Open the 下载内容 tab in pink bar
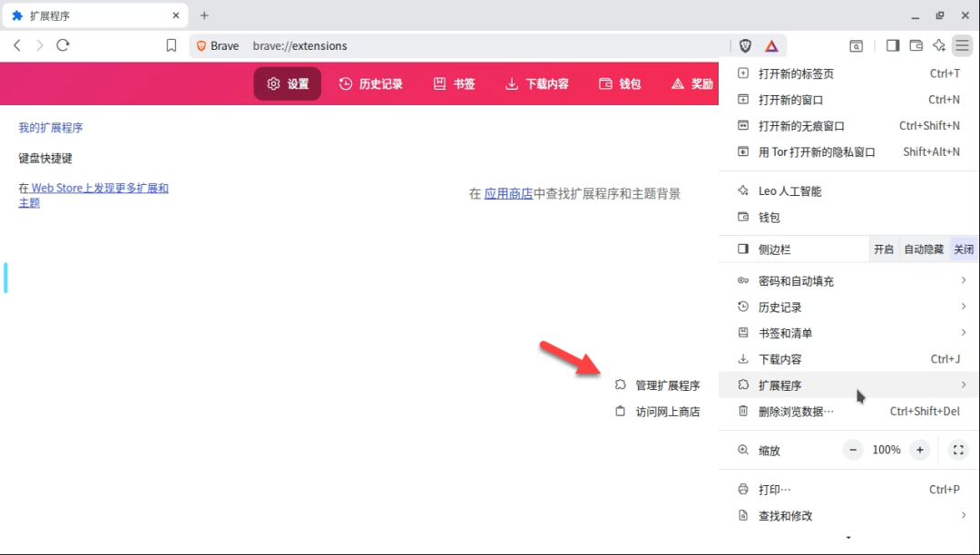 click(x=537, y=83)
